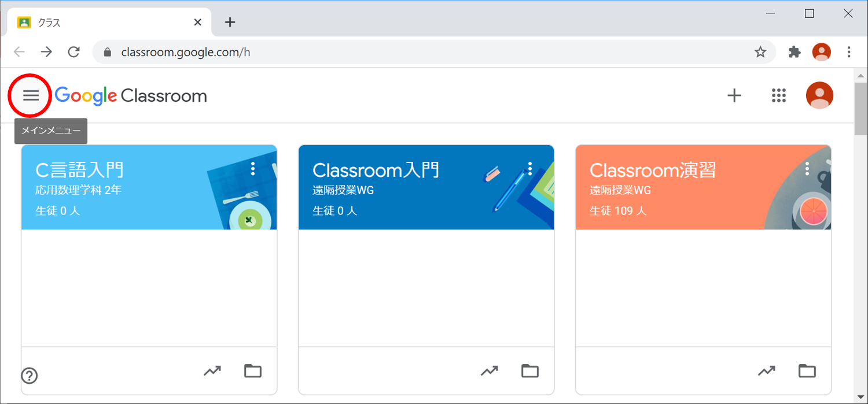
Task: Open Drive folder icon for C言語入門
Action: (x=253, y=370)
